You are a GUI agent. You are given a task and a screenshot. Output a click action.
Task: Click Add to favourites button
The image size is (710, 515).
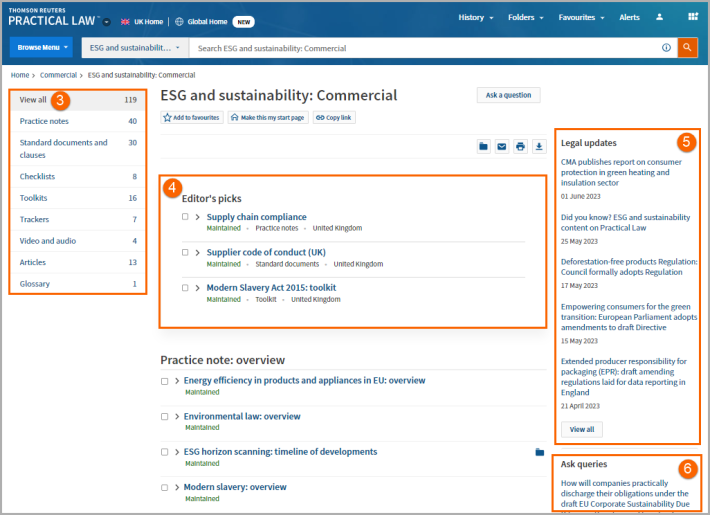pos(192,117)
